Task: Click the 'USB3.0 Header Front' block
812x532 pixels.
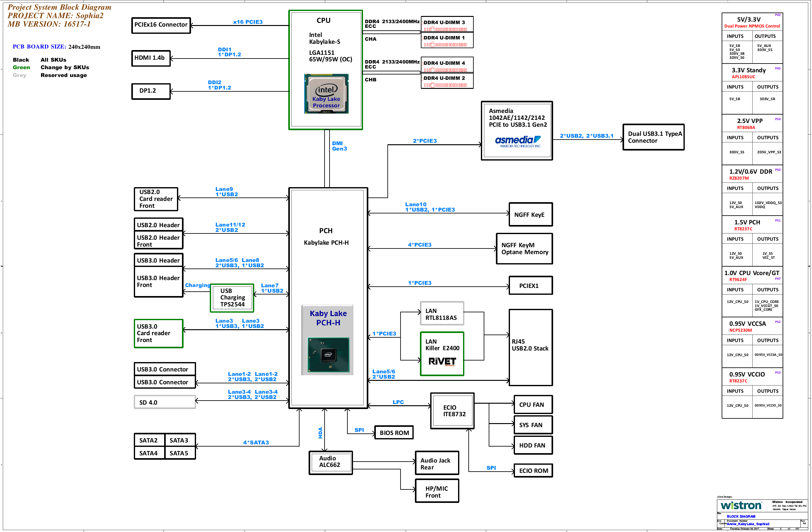Action: pos(159,282)
